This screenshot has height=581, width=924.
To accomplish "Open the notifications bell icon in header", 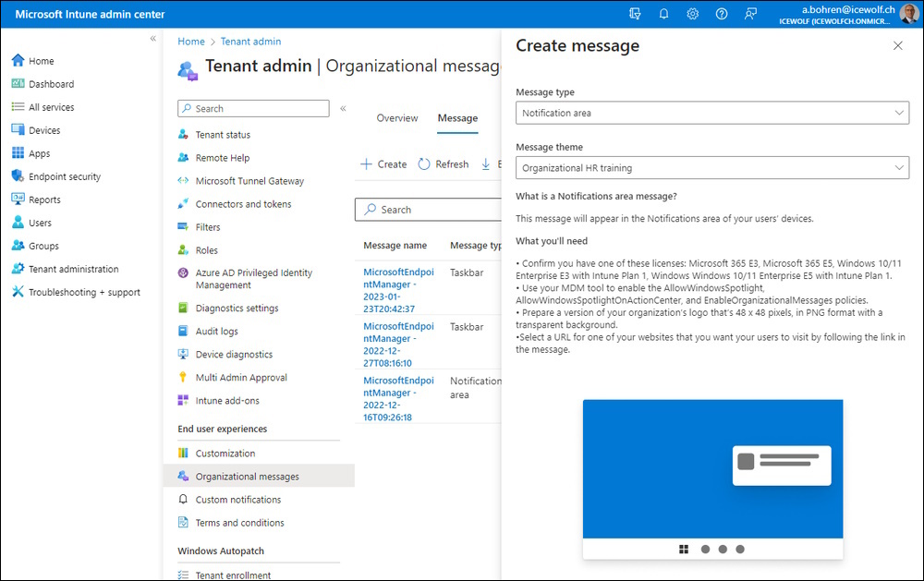I will (663, 14).
